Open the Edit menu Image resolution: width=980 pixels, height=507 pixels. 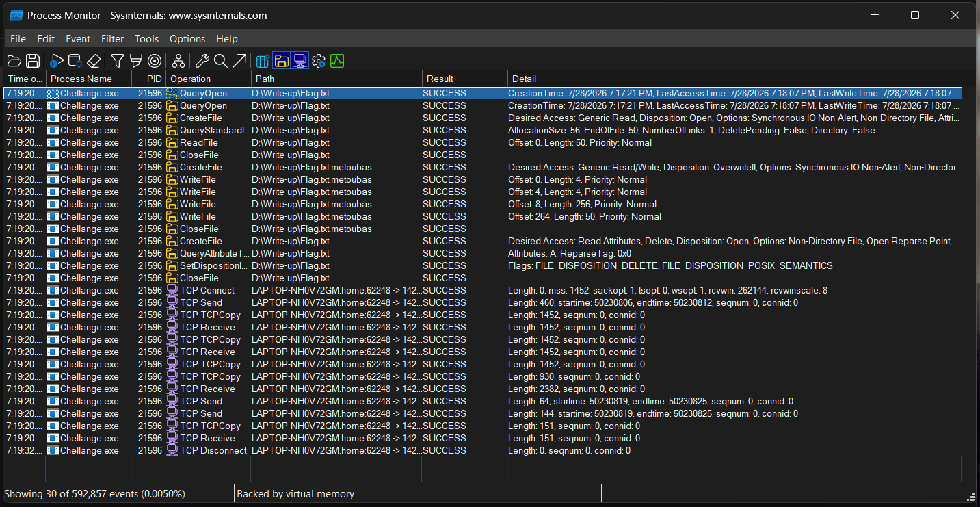point(46,39)
